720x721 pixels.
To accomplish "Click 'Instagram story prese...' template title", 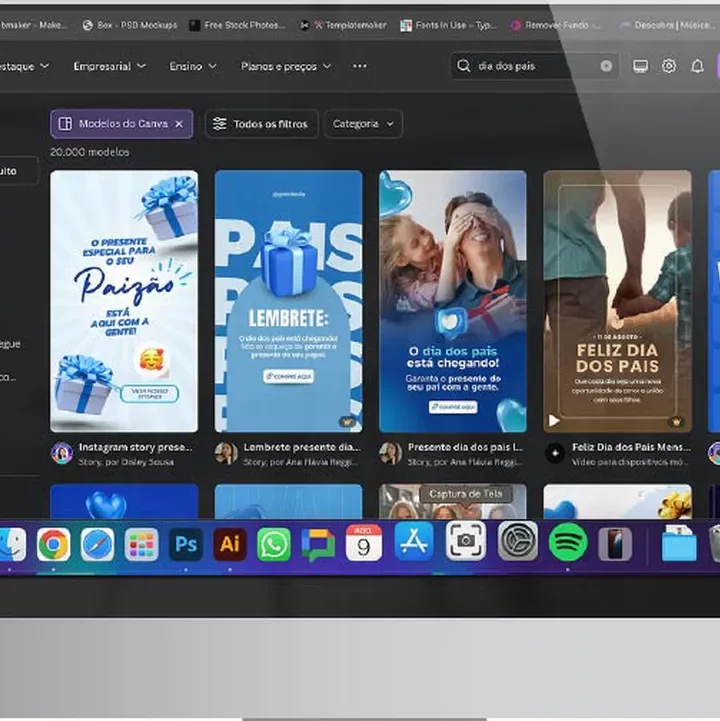I will [x=136, y=447].
